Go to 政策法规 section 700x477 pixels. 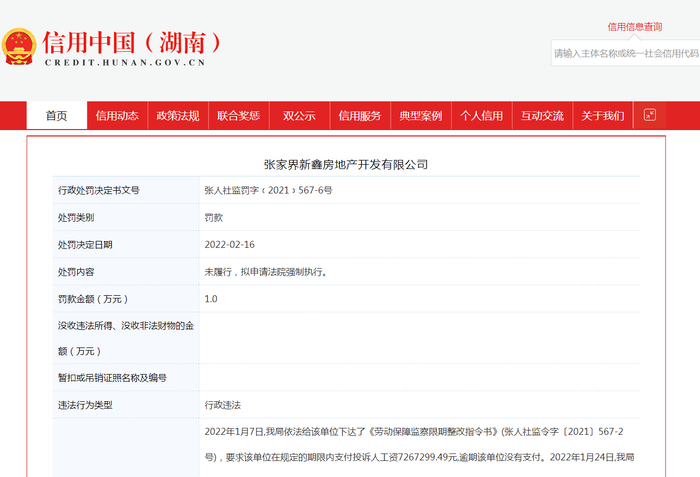pyautogui.click(x=178, y=116)
